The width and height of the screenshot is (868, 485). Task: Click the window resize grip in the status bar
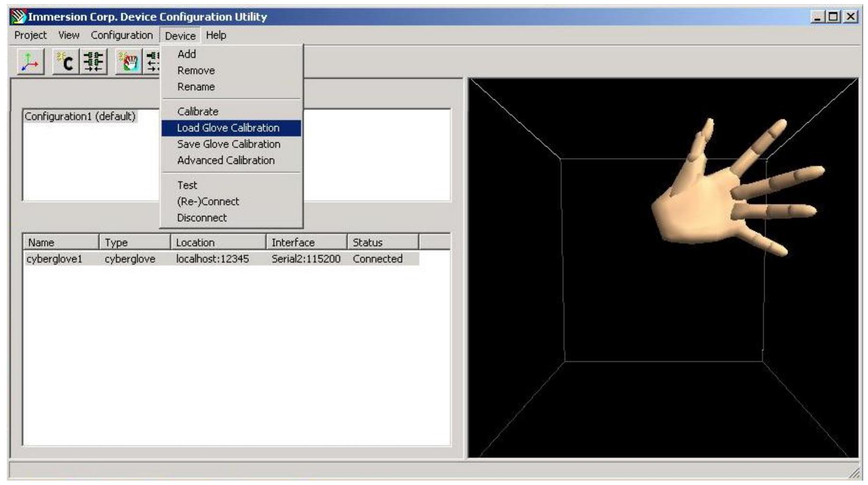tap(854, 472)
